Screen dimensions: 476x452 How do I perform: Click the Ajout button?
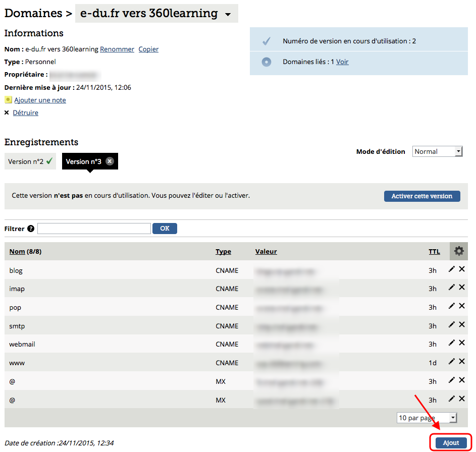[x=451, y=442]
